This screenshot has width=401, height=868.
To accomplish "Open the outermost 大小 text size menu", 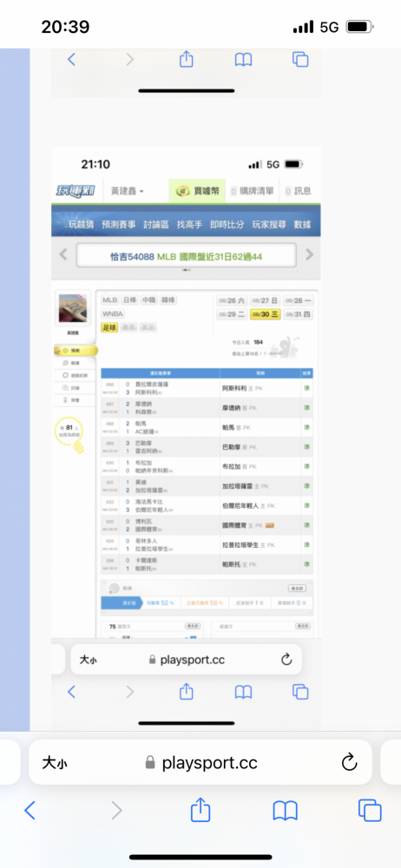I will click(x=55, y=763).
